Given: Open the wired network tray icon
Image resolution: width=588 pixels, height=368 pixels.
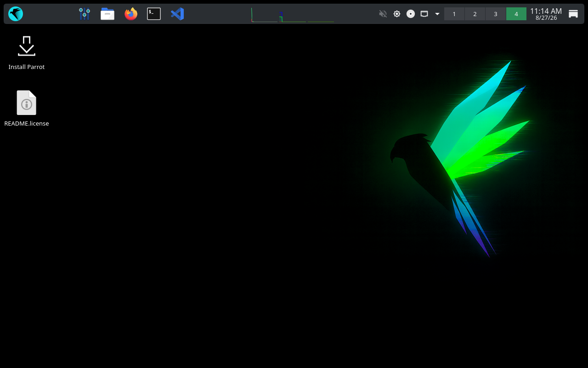Looking at the screenshot, I should click(x=424, y=14).
